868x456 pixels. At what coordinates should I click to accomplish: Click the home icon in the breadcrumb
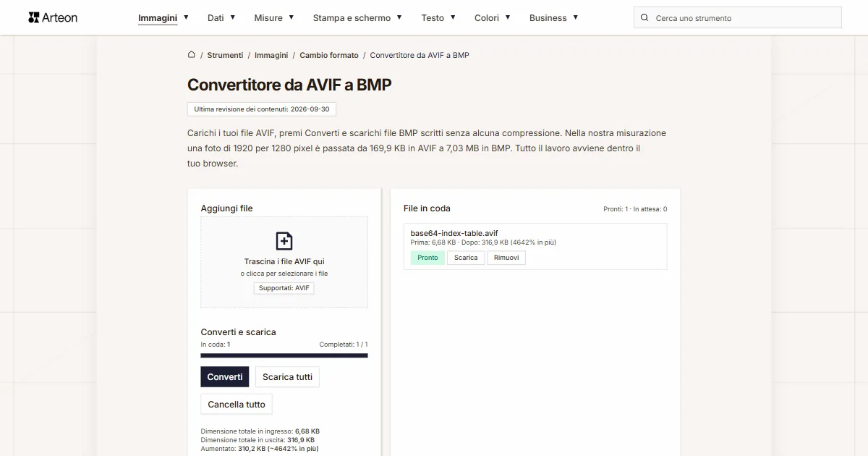pyautogui.click(x=192, y=54)
